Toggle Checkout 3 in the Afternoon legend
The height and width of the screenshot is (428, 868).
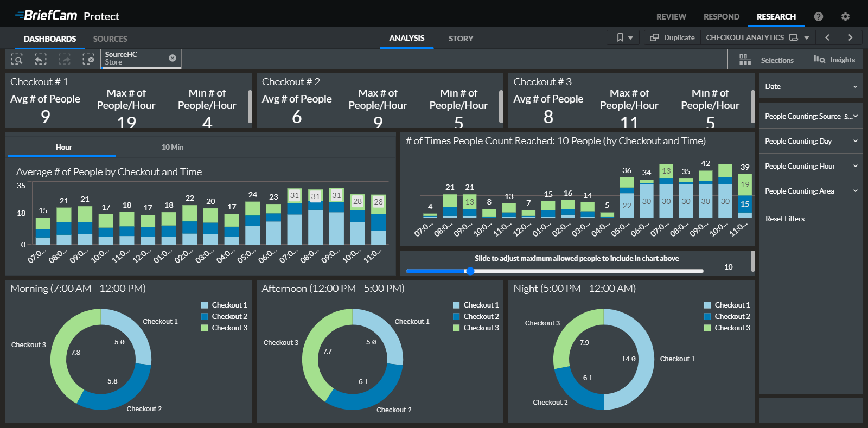[x=476, y=328]
